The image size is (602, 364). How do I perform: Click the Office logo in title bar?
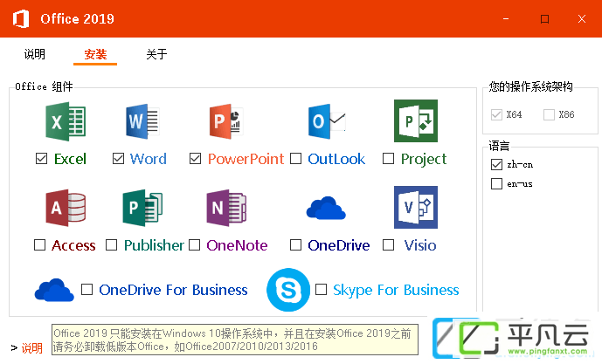click(x=21, y=19)
